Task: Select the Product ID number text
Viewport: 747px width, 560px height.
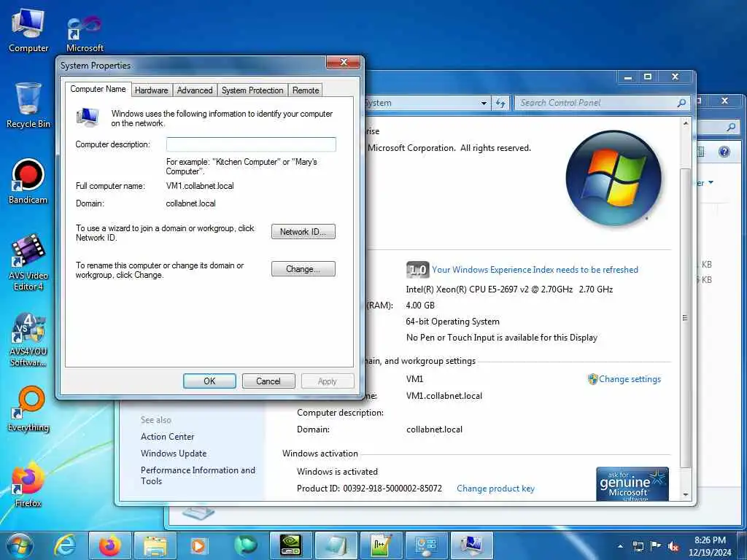Action: click(392, 488)
